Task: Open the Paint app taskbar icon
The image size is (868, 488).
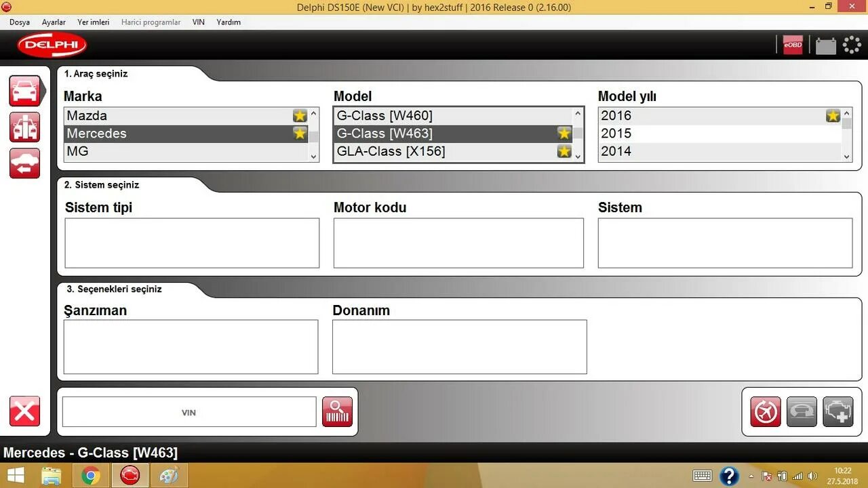Action: coord(168,476)
